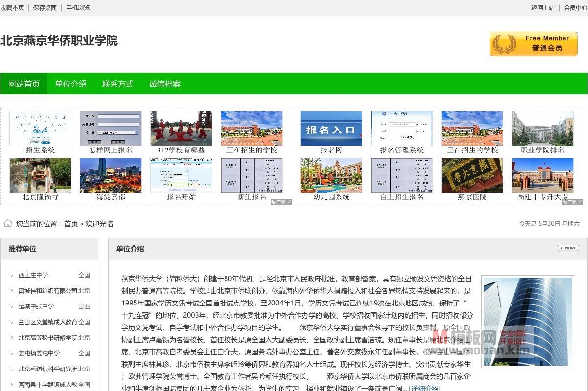Open the 怎样网上报名 ad thumbnail
Viewport: 588px width, 391px height.
[111, 129]
